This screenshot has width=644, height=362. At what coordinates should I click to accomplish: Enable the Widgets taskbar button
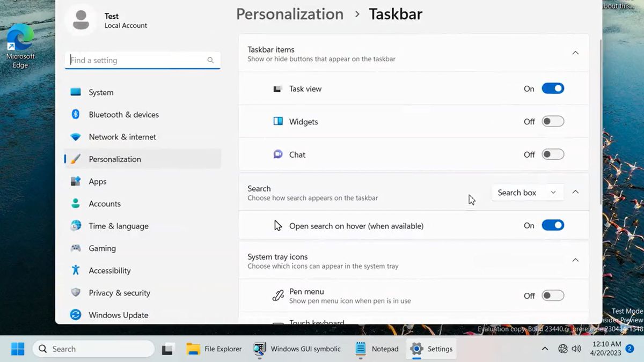pyautogui.click(x=553, y=121)
